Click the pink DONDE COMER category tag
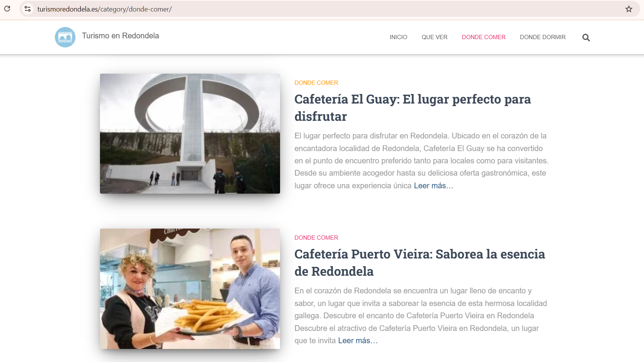Image resolution: width=644 pixels, height=362 pixels. [316, 238]
